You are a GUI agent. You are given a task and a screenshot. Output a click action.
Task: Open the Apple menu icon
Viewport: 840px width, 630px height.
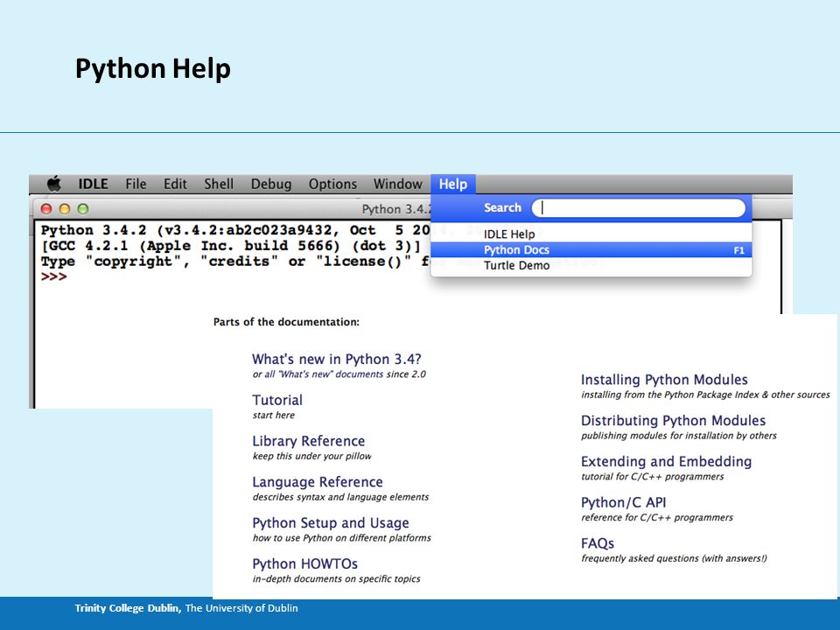[54, 184]
